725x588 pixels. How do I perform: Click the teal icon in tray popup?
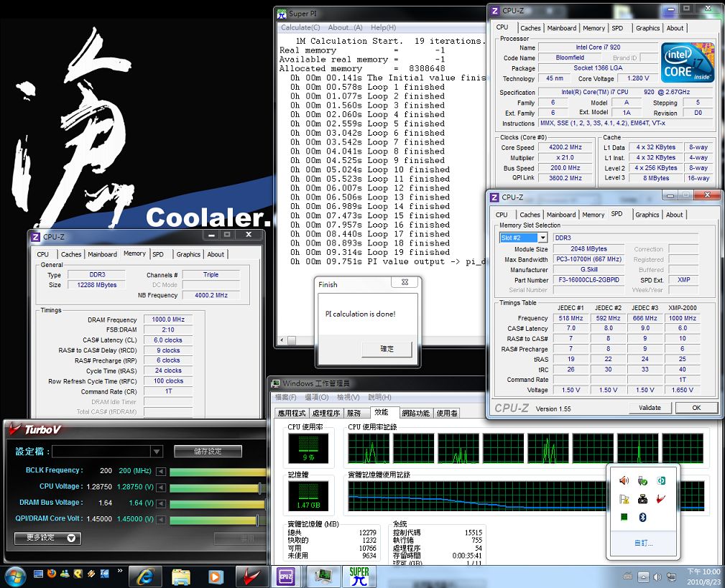[661, 481]
